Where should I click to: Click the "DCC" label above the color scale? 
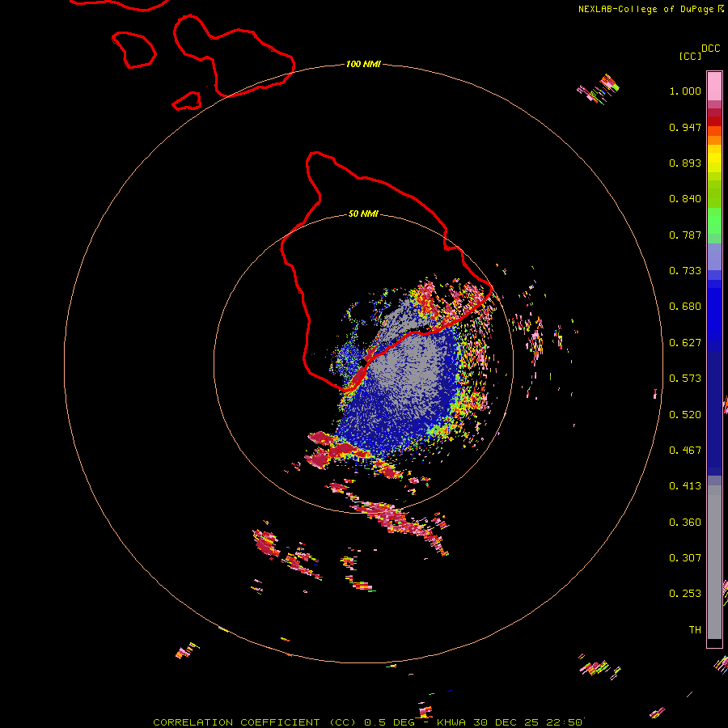(x=710, y=49)
